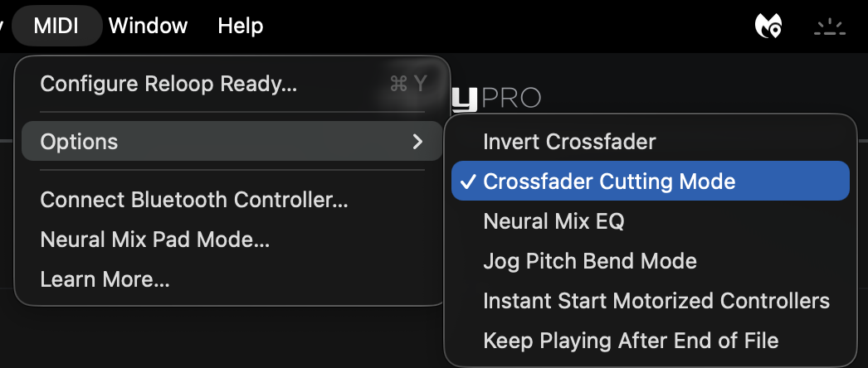Click the ⌘Y shortcut hint

coord(407,84)
